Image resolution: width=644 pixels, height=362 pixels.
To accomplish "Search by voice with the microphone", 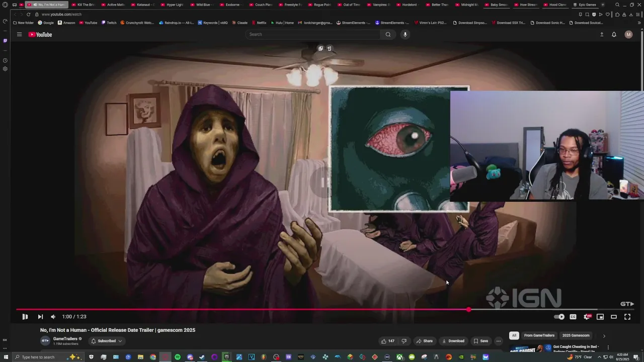I will tap(405, 34).
